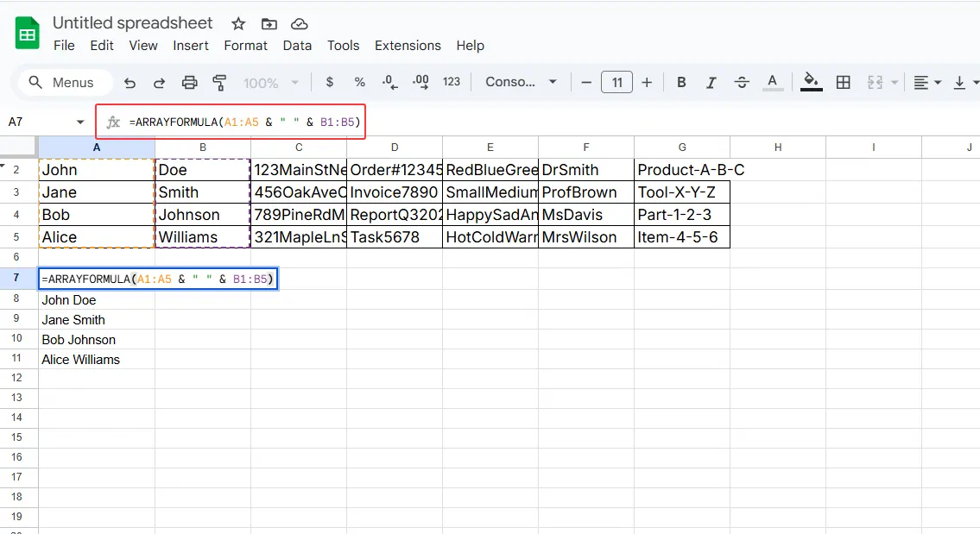The image size is (980, 534).
Task: Star the Untitled spreadsheet
Action: 238,23
